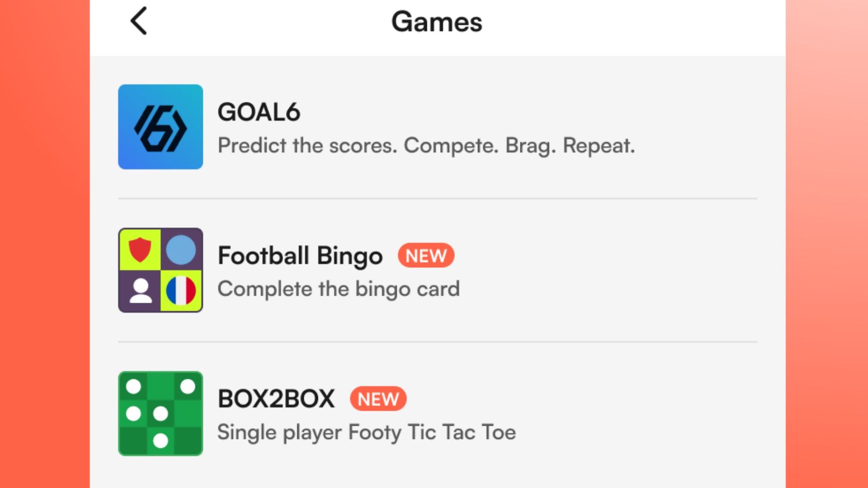Tap the Football Bingo grid icon
The image size is (868, 488).
(160, 269)
